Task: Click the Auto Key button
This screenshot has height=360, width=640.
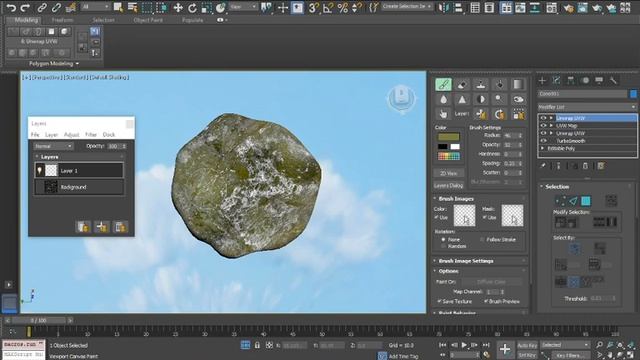Action: pyautogui.click(x=527, y=345)
